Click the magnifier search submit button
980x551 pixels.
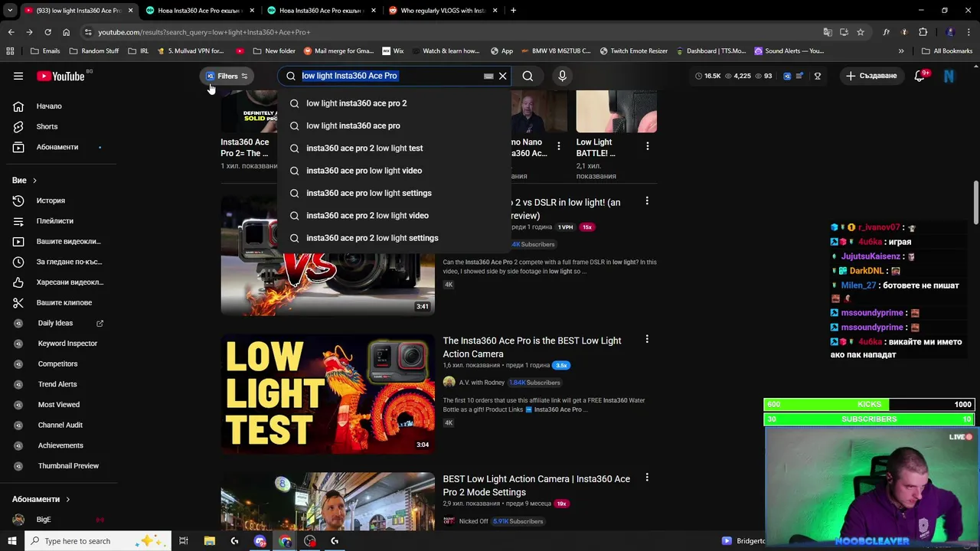point(528,76)
